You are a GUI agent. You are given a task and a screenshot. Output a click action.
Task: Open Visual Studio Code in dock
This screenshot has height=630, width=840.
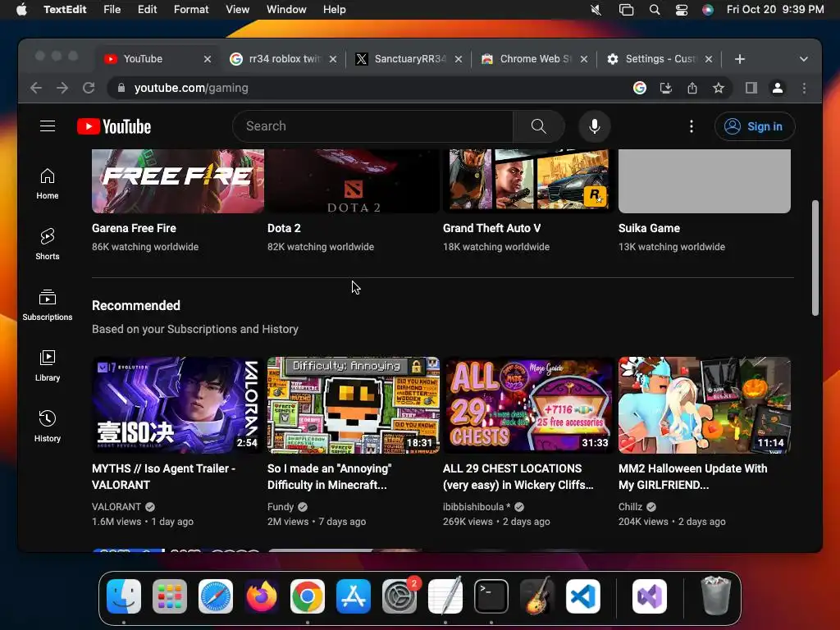point(583,596)
